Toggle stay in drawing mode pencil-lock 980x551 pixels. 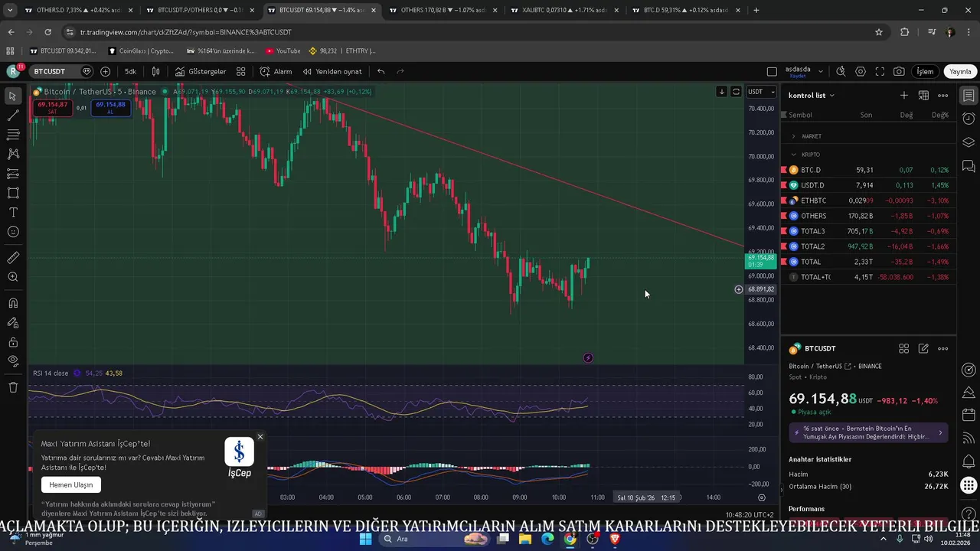click(x=12, y=322)
